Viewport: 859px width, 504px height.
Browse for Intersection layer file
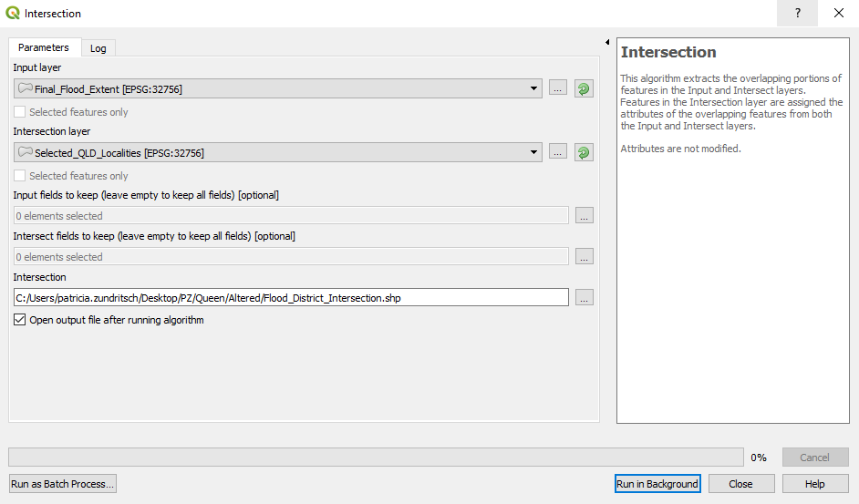pyautogui.click(x=558, y=152)
